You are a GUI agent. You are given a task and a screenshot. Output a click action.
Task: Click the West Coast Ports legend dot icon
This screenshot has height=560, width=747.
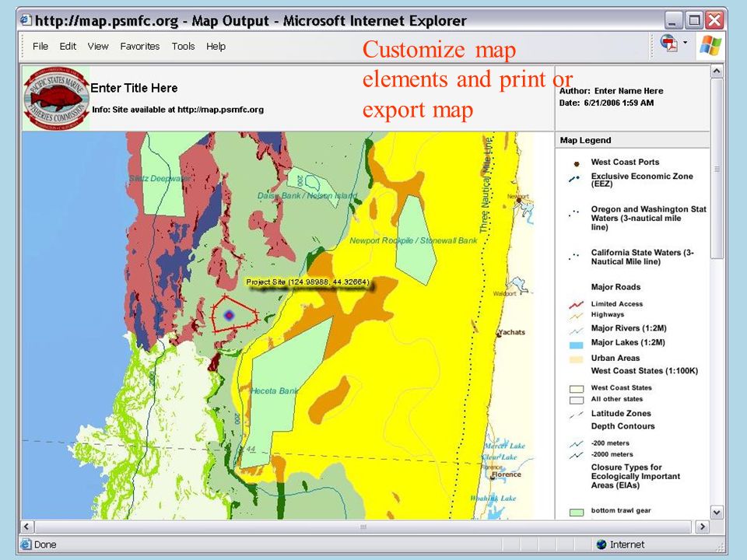click(577, 164)
